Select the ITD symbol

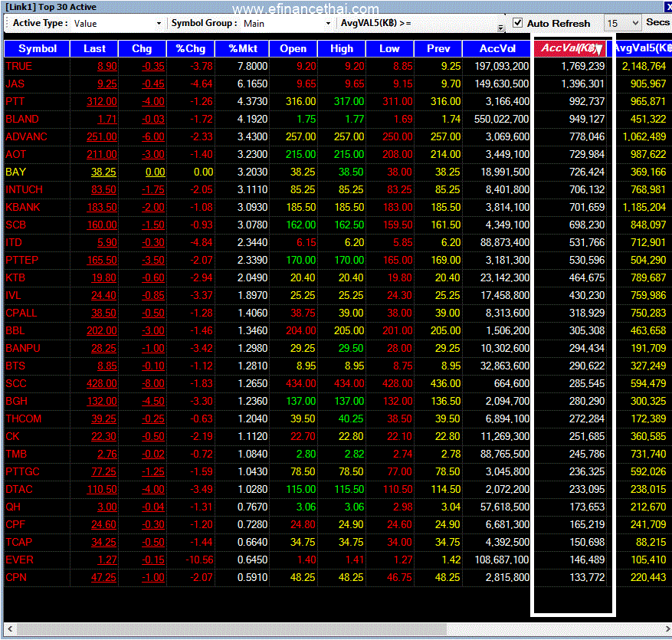pyautogui.click(x=14, y=242)
